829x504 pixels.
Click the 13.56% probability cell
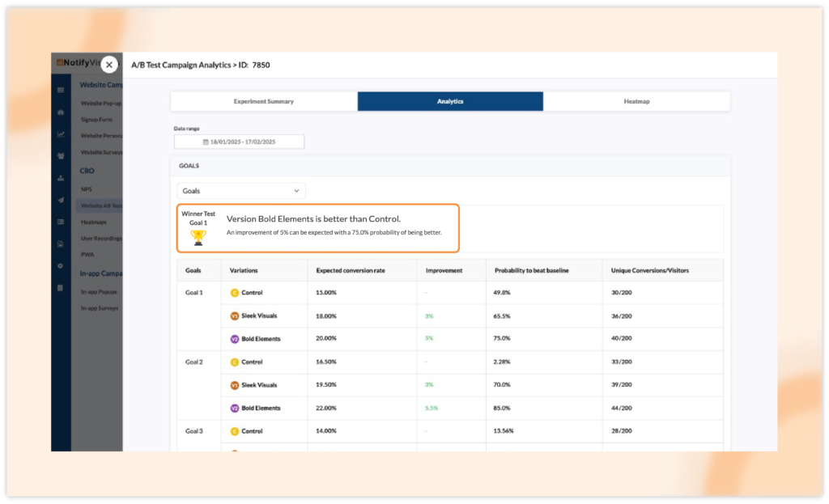504,431
